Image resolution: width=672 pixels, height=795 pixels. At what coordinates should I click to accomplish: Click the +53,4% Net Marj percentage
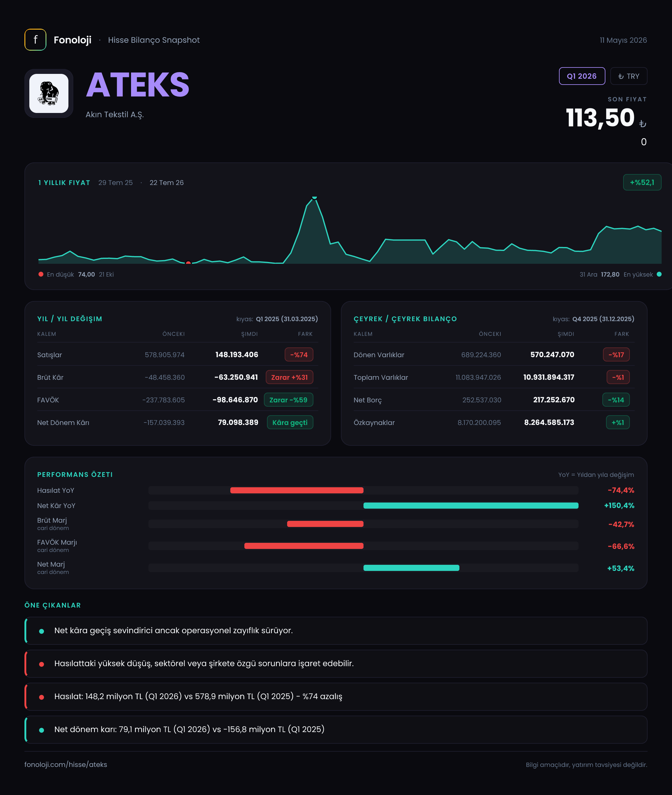click(x=621, y=568)
